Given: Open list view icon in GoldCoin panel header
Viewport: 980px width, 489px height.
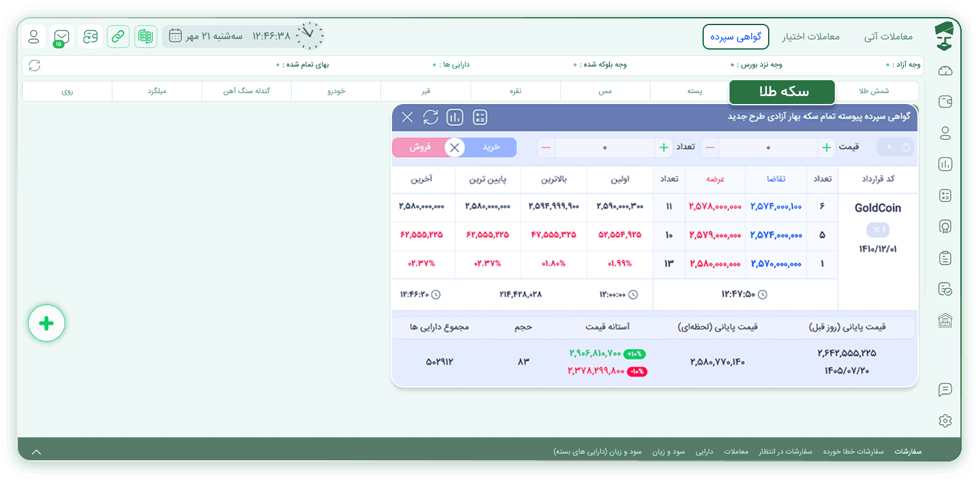Looking at the screenshot, I should click(x=480, y=117).
